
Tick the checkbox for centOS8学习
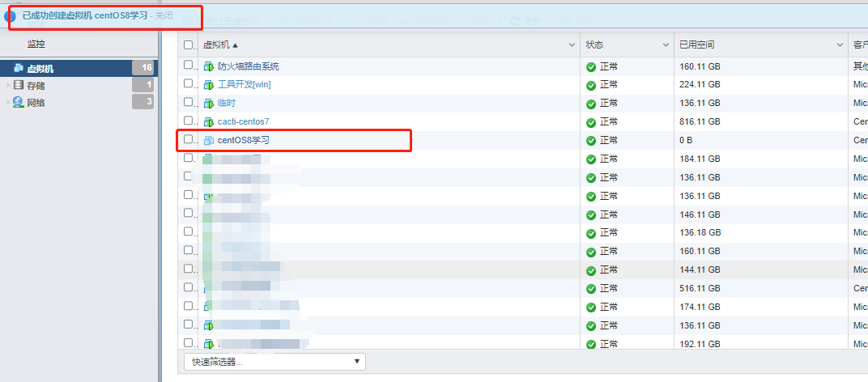188,139
